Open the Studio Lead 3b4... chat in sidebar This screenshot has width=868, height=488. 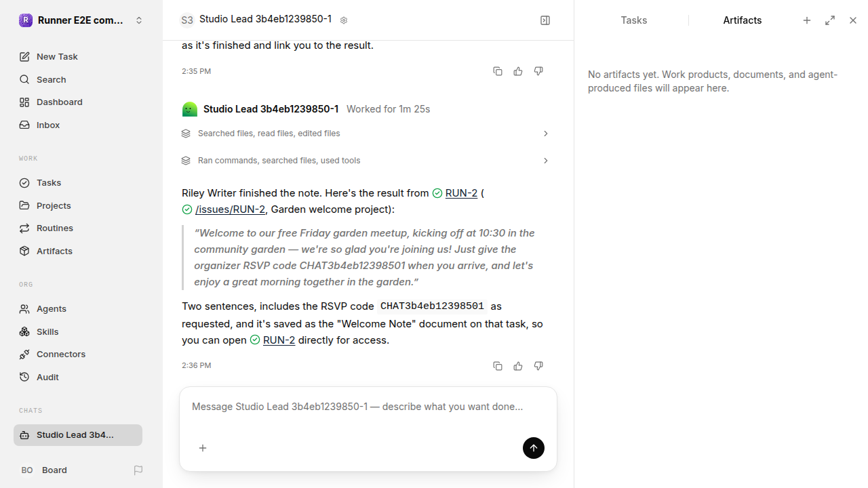tap(78, 435)
